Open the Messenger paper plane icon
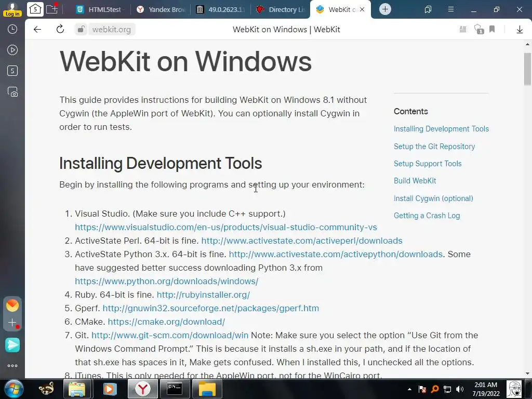Image resolution: width=532 pixels, height=399 pixels. pos(12,345)
